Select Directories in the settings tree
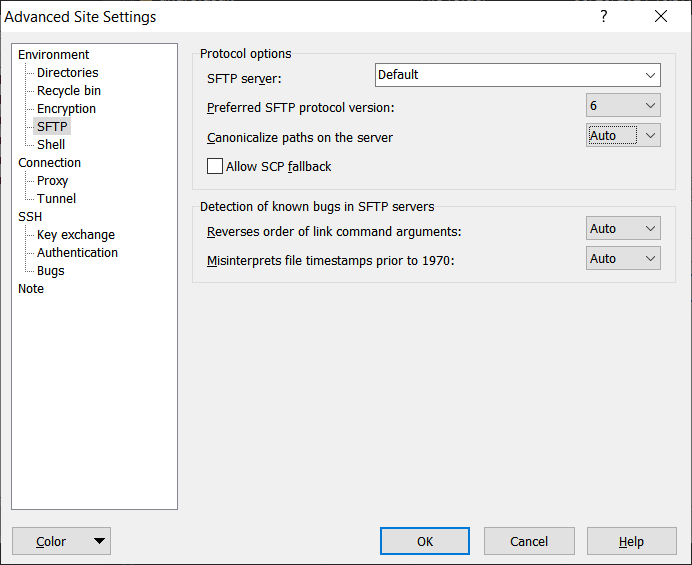692x565 pixels. (x=67, y=73)
